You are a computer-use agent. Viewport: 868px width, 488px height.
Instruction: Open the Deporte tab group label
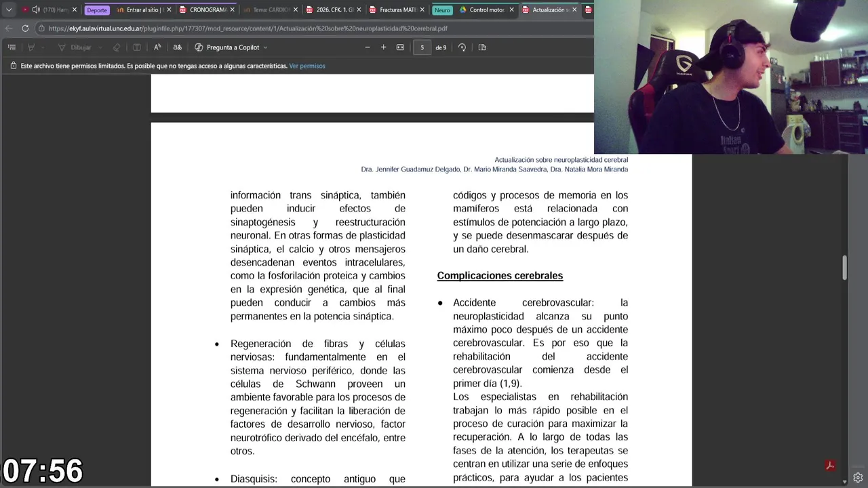click(x=97, y=9)
